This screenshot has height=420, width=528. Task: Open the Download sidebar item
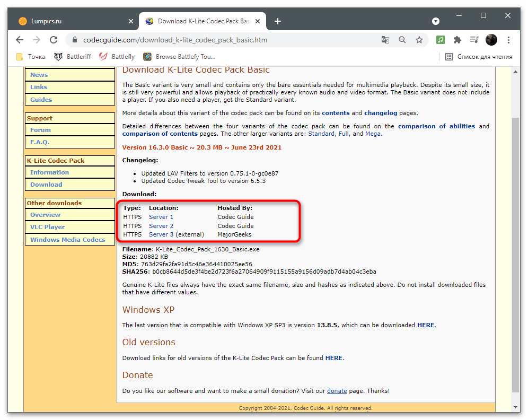click(69, 185)
